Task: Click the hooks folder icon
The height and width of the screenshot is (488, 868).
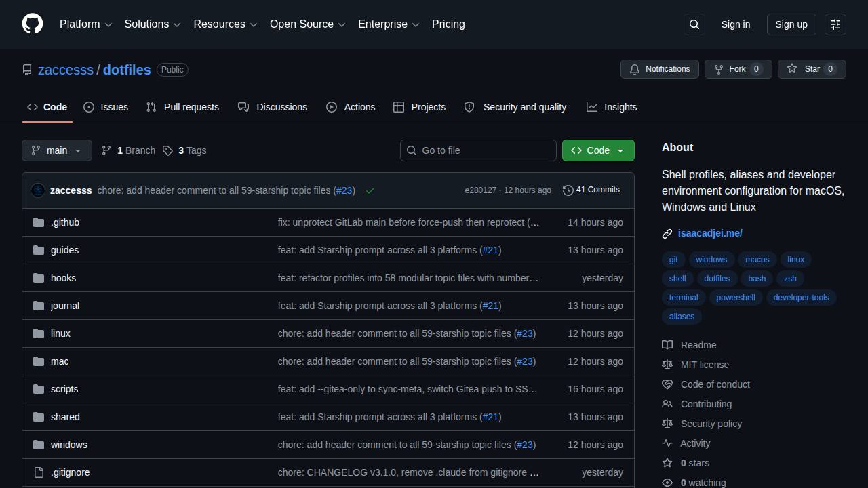Action: pos(39,278)
